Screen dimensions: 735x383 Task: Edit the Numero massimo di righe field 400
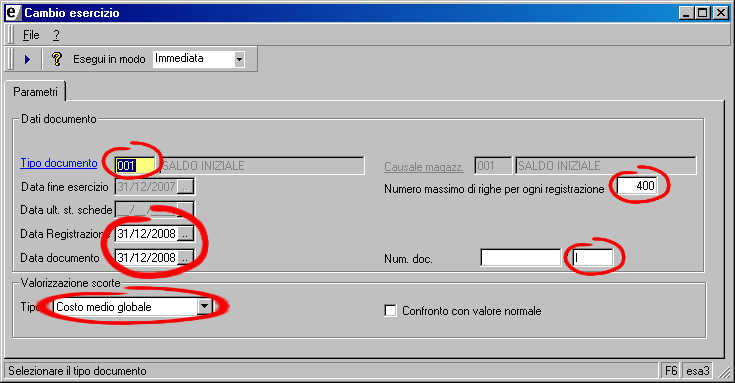coord(637,186)
